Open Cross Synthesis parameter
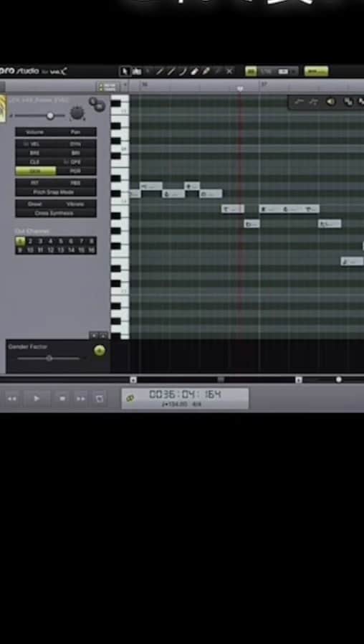This screenshot has width=364, height=644. tap(55, 213)
